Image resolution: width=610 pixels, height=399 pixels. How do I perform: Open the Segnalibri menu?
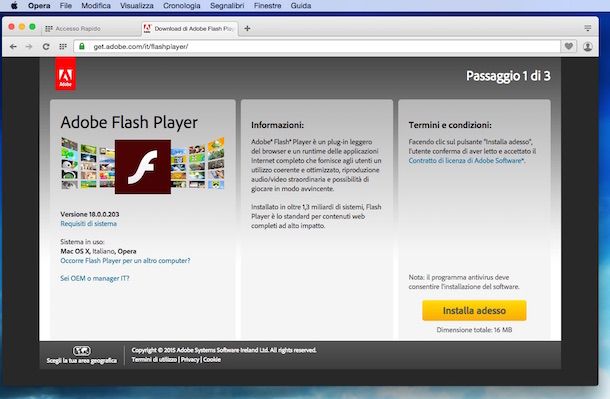pyautogui.click(x=227, y=5)
